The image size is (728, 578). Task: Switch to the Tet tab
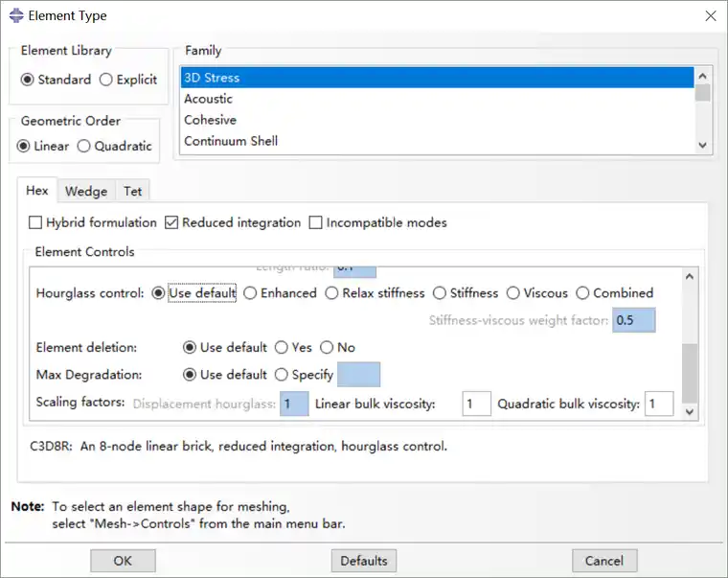point(133,191)
